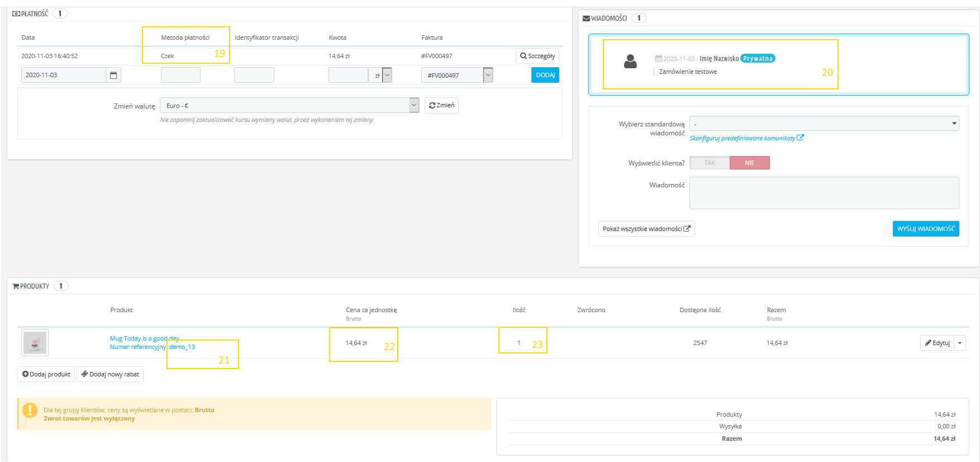Click Dodaj nowy rabat ticket button
This screenshot has width=980, height=462.
110,374
